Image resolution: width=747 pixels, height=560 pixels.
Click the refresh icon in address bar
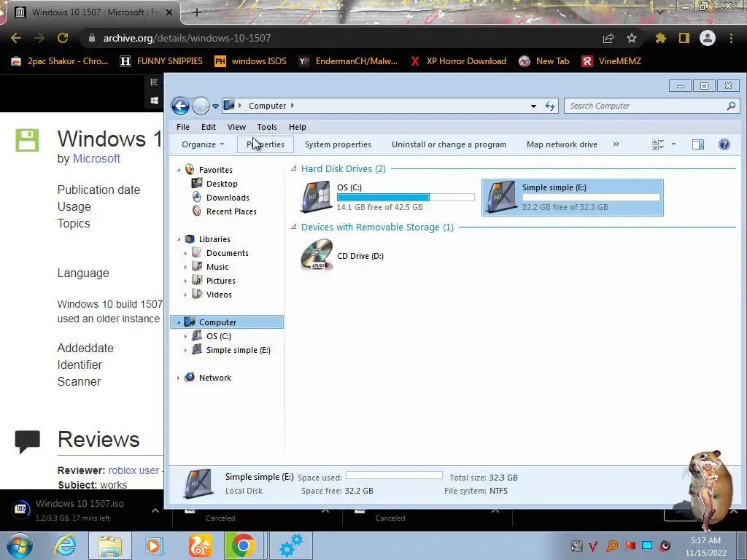(x=550, y=106)
